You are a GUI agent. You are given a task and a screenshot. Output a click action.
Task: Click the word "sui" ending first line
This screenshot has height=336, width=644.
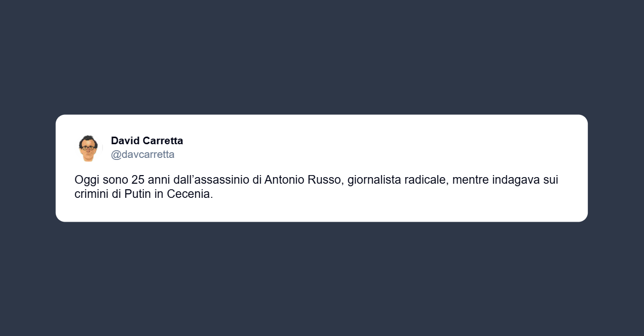(551, 180)
